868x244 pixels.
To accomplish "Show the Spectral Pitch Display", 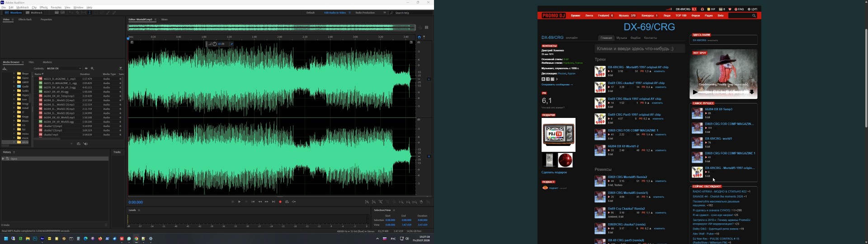I will click(x=63, y=13).
